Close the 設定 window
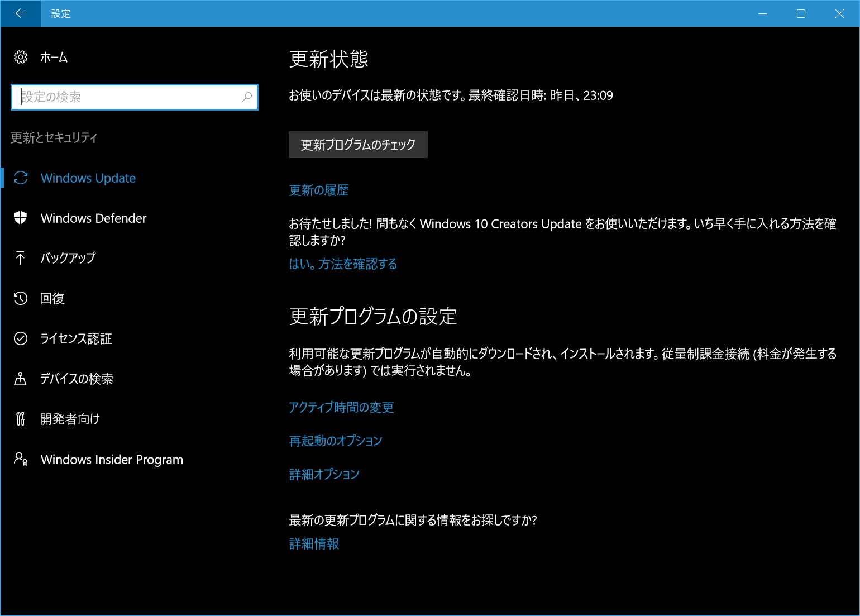Viewport: 860px width, 616px height. [839, 13]
